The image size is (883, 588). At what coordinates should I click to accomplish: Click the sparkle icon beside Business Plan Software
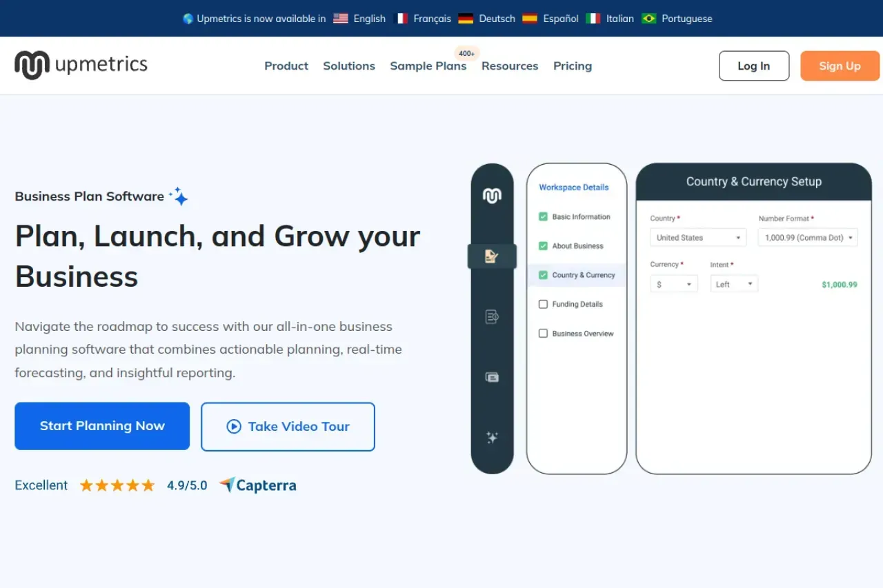[179, 196]
